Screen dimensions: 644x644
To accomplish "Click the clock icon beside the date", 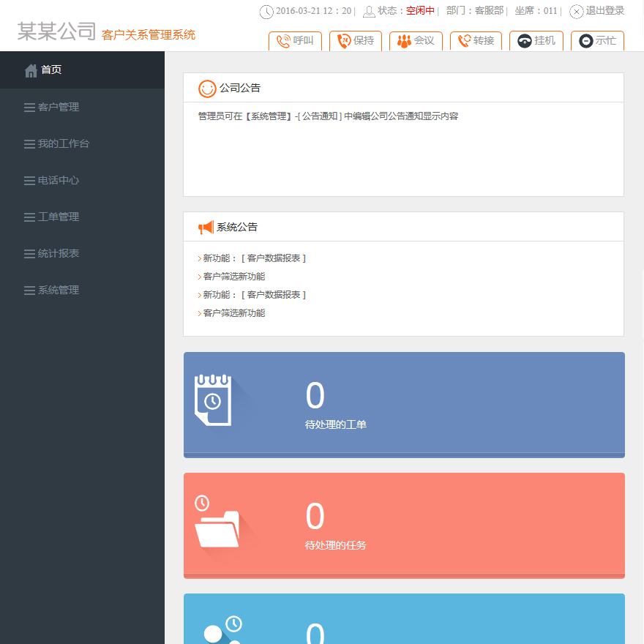I will pyautogui.click(x=266, y=12).
